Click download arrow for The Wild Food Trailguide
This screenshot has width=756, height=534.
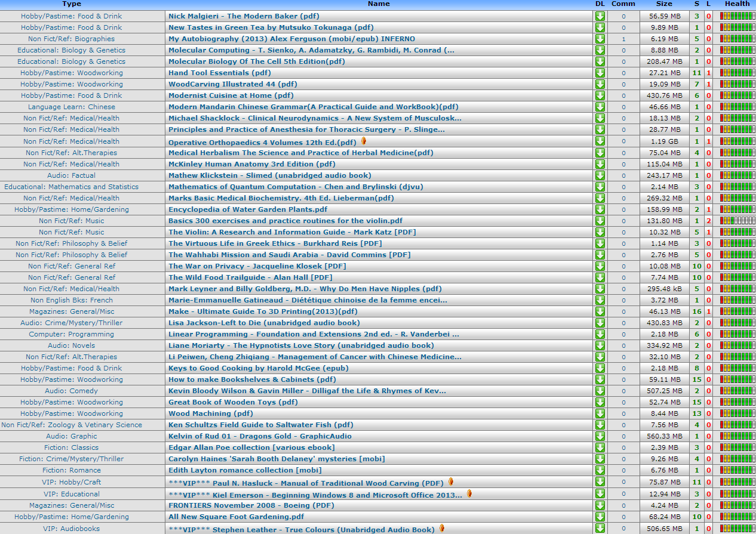pyautogui.click(x=600, y=277)
